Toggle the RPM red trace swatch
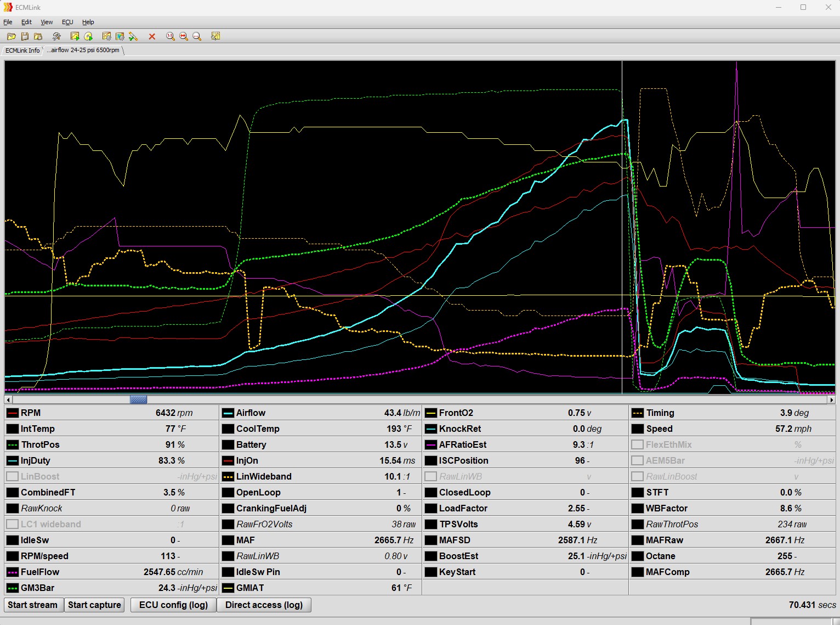Image resolution: width=840 pixels, height=625 pixels. click(12, 413)
